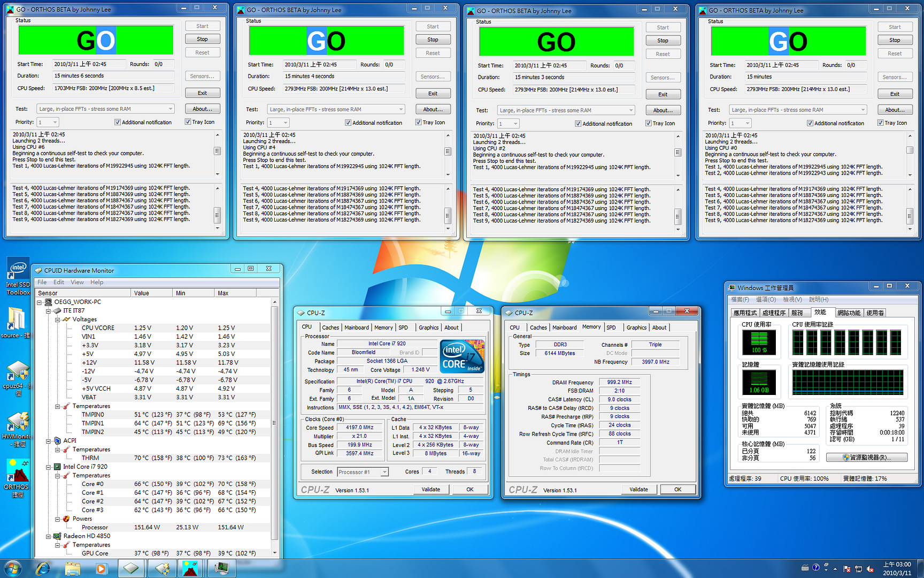Image resolution: width=924 pixels, height=578 pixels.
Task: Click About... in third ORTHOS window
Action: pyautogui.click(x=663, y=110)
